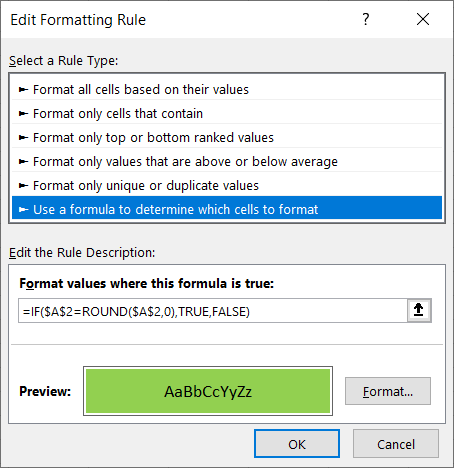This screenshot has width=454, height=468.
Task: Click the 'Preview:' label
Action: coord(45,391)
